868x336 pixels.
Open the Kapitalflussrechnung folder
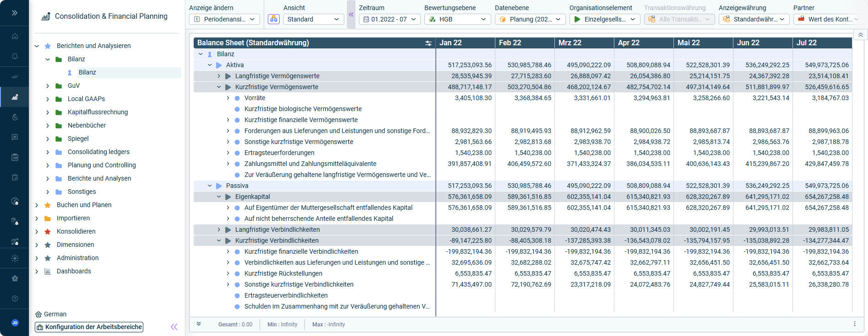tap(98, 112)
